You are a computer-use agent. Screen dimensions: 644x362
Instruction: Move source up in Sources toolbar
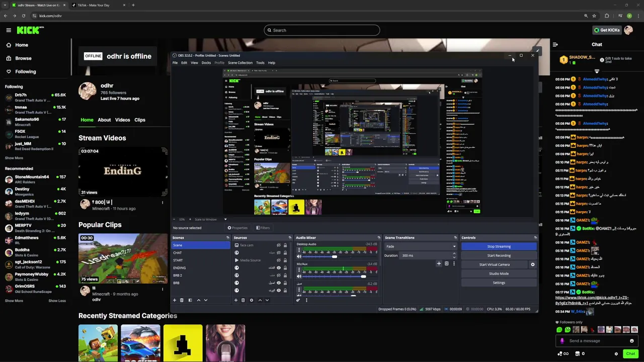pyautogui.click(x=260, y=300)
